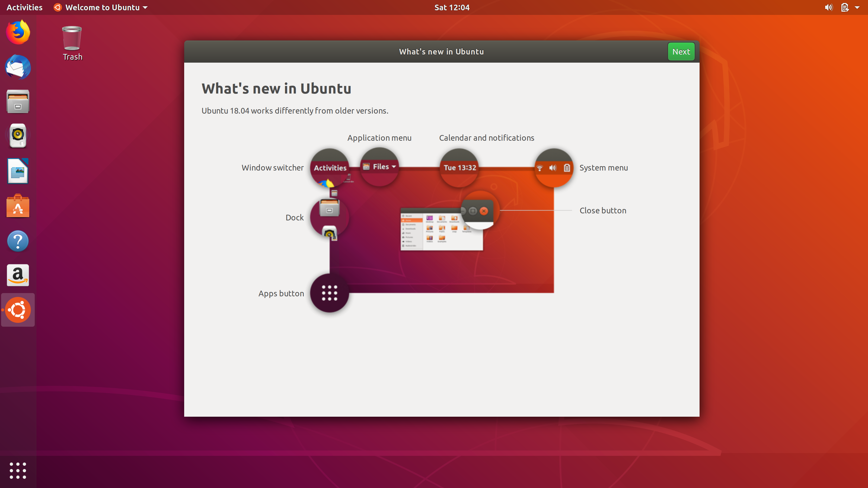Click the 'Close button' label

[603, 210]
